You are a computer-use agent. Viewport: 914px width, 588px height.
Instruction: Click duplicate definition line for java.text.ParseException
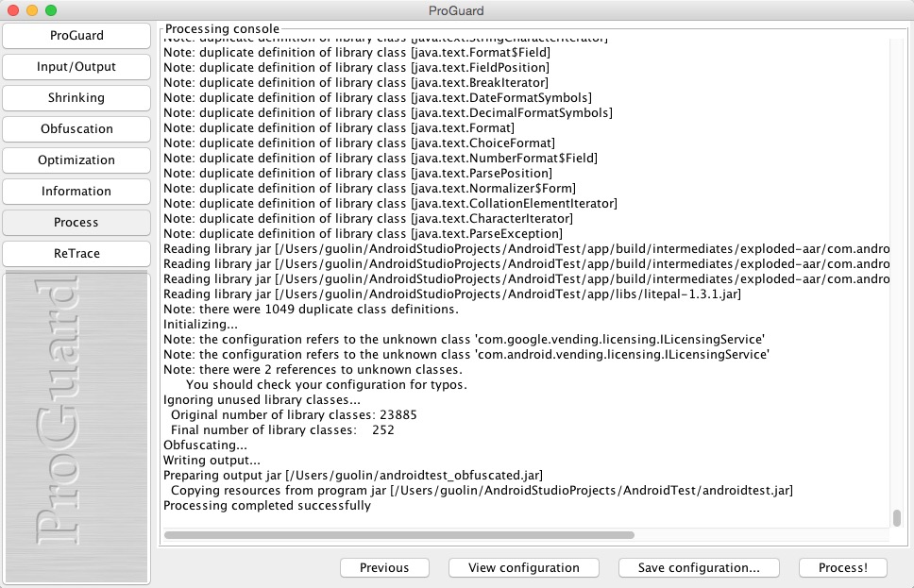coord(364,234)
